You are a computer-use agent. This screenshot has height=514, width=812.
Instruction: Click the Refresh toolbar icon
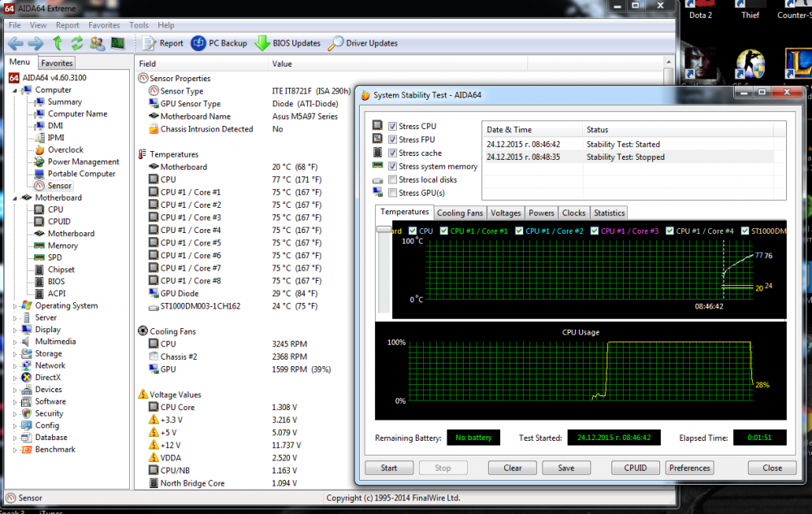pos(76,44)
